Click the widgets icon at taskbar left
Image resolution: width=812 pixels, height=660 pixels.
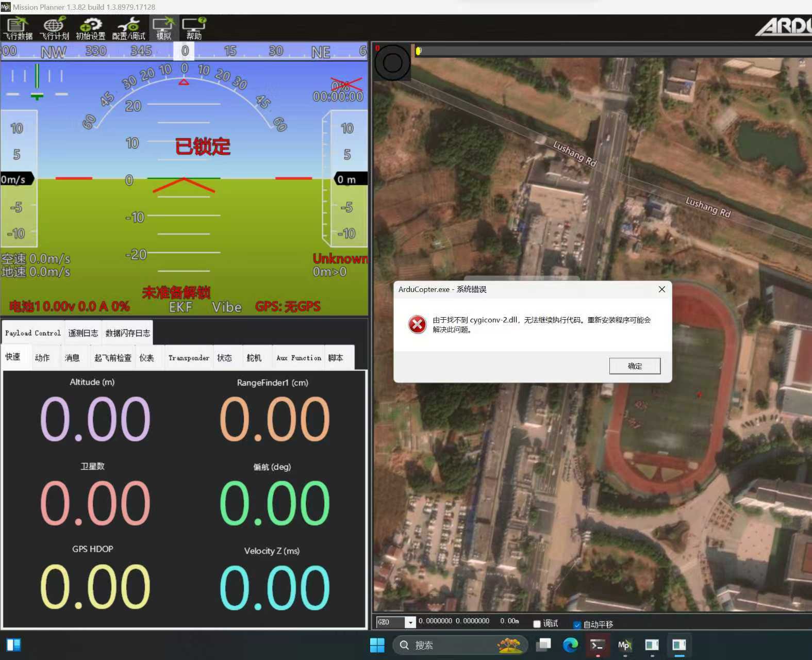coord(13,645)
